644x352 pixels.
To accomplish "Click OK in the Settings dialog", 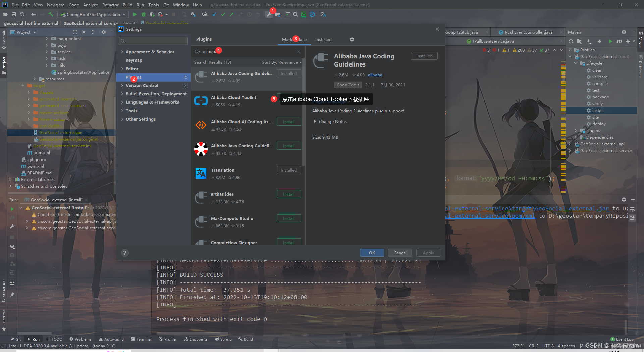I will 372,253.
